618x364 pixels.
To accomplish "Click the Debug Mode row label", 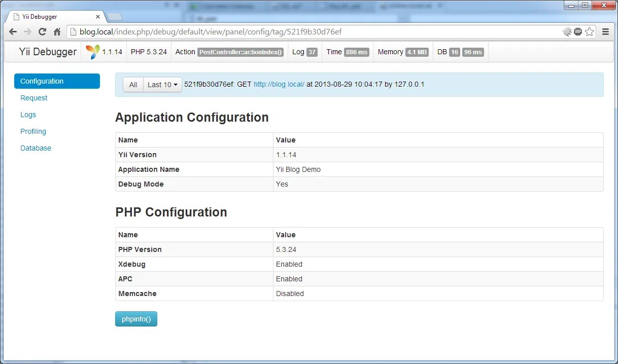I will (141, 184).
